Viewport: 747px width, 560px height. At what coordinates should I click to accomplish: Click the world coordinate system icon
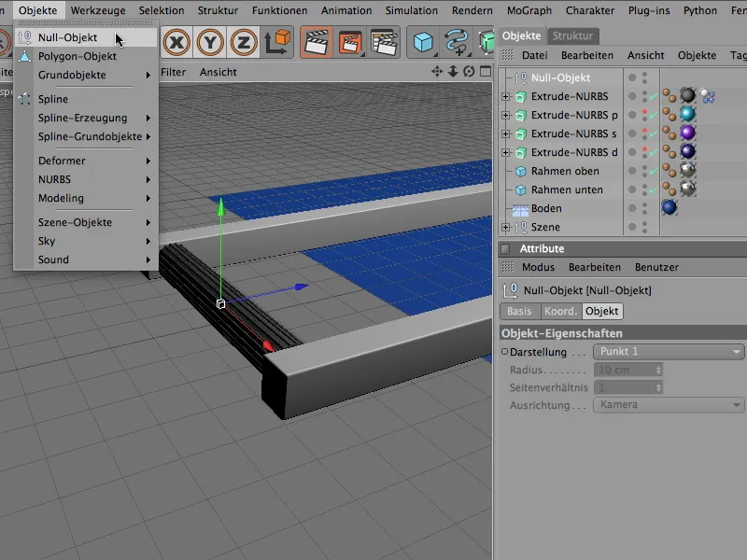point(277,42)
